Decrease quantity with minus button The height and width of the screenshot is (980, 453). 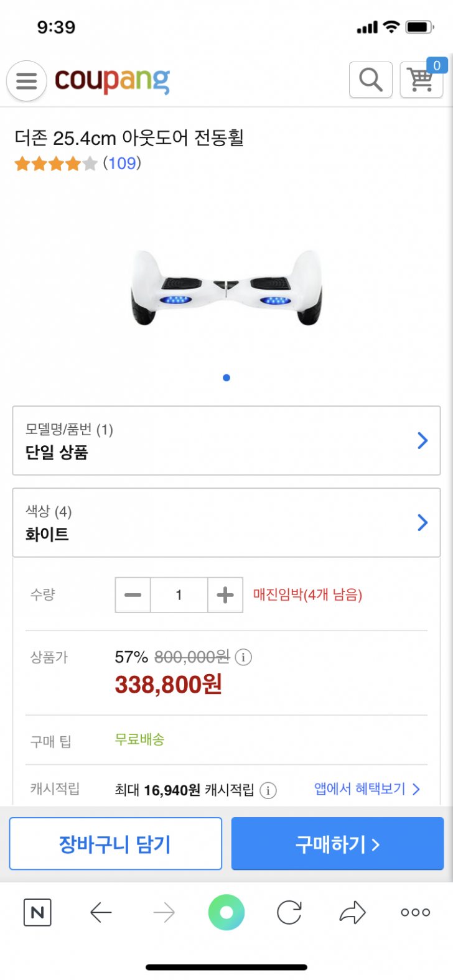coord(133,595)
